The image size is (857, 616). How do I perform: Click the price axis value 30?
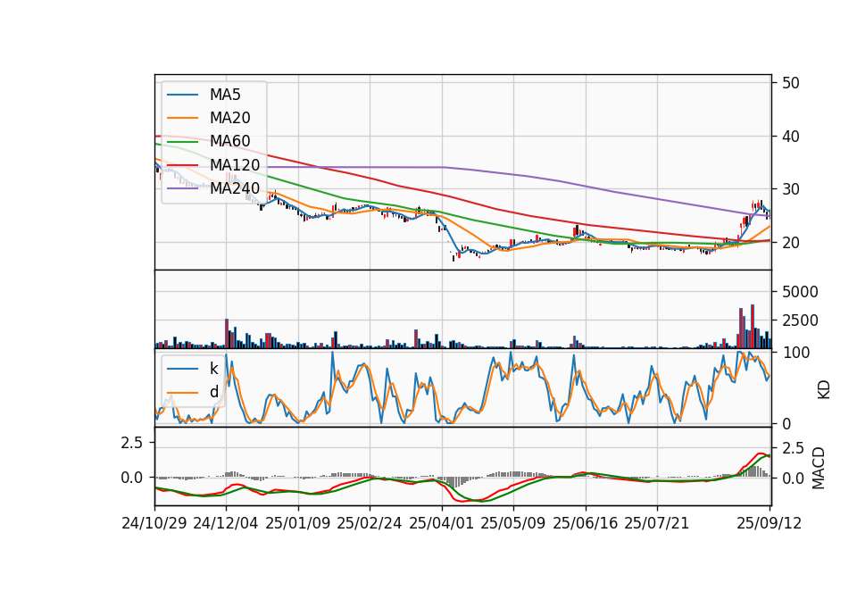click(x=791, y=189)
